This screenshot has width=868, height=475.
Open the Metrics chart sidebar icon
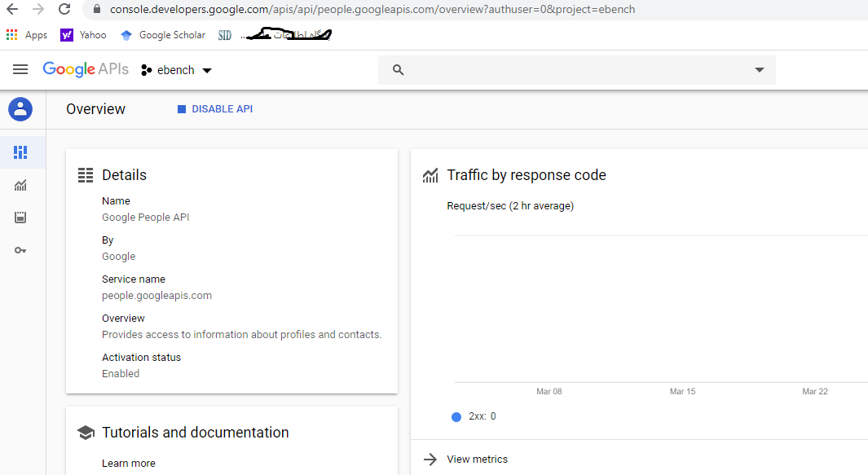click(x=20, y=186)
